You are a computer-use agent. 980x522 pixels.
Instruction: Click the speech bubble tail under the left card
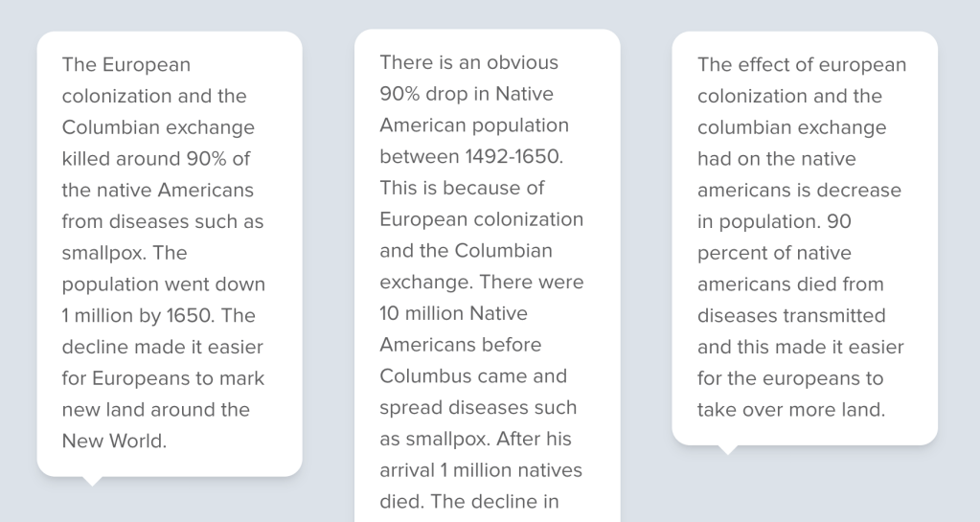coord(92,481)
